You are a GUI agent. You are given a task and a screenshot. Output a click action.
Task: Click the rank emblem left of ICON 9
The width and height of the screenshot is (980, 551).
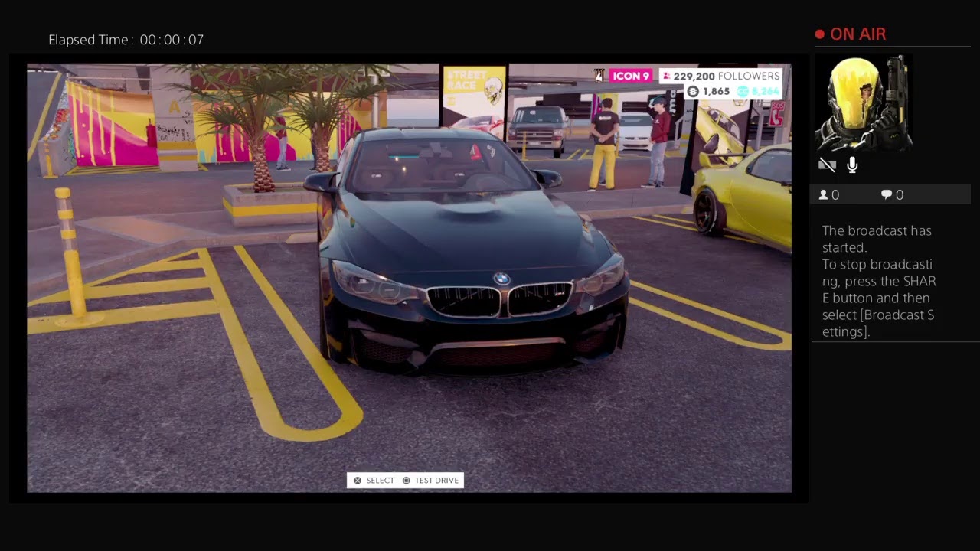coord(599,76)
